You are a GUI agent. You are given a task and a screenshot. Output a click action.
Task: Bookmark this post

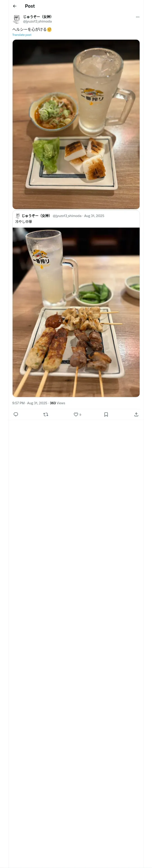click(x=106, y=414)
